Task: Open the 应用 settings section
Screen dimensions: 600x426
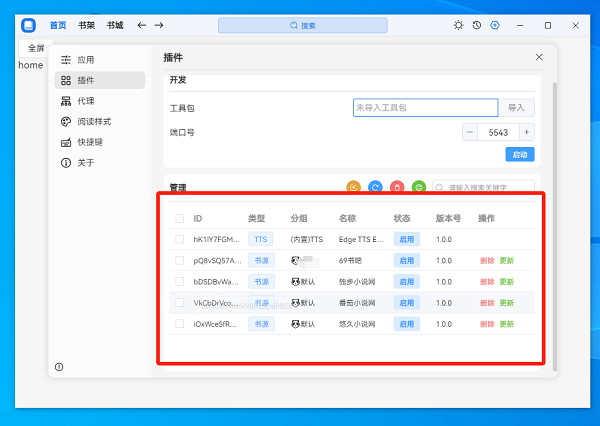Action: [x=100, y=60]
